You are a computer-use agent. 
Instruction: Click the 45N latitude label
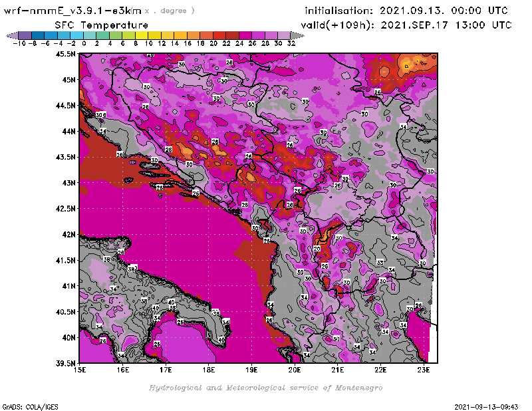coord(68,80)
